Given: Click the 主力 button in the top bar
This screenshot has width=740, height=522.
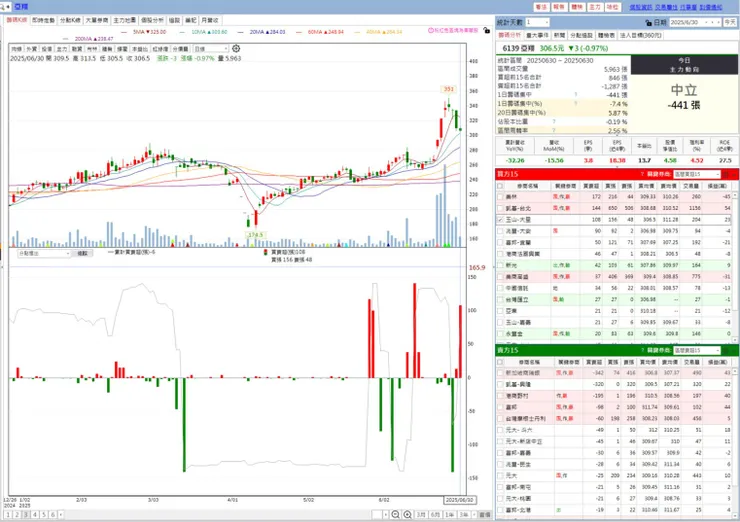Looking at the screenshot, I should [595, 7].
